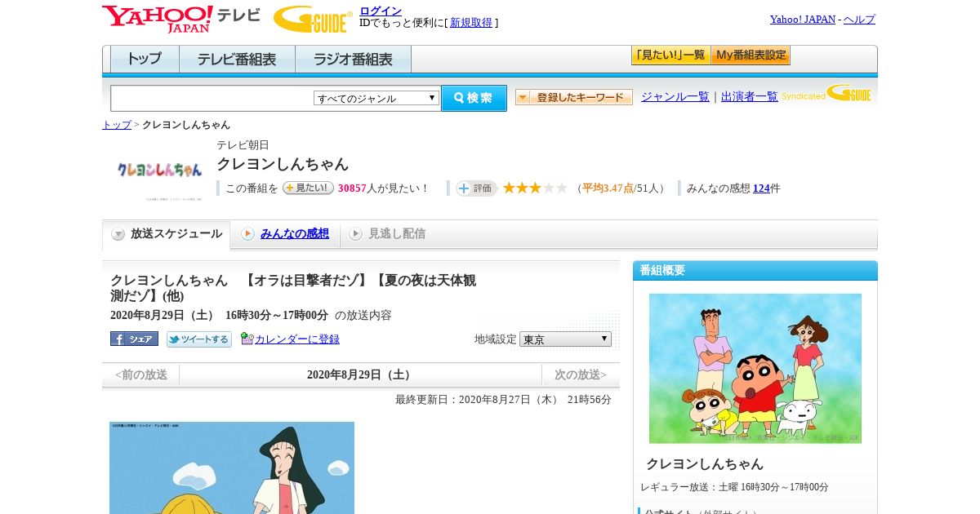The image size is (980, 514).
Task: Open the ヘルプ help link
Action: pyautogui.click(x=859, y=19)
